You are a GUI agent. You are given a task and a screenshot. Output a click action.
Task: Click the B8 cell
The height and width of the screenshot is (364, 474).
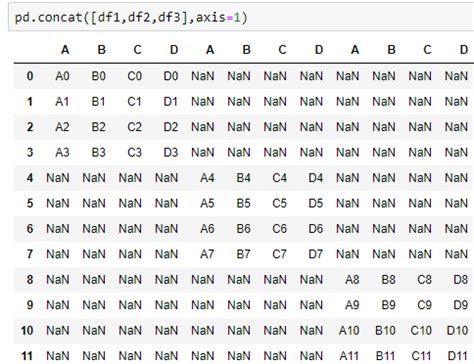(x=389, y=279)
